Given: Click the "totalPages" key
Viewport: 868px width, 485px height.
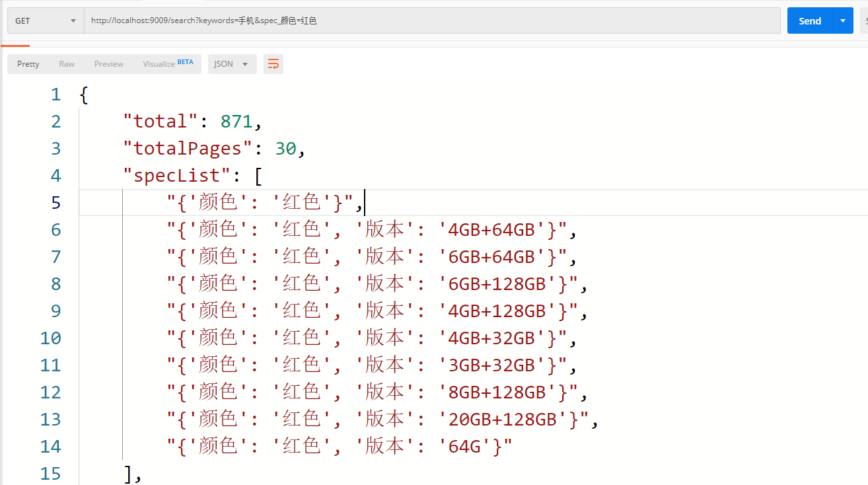Looking at the screenshot, I should (x=188, y=148).
